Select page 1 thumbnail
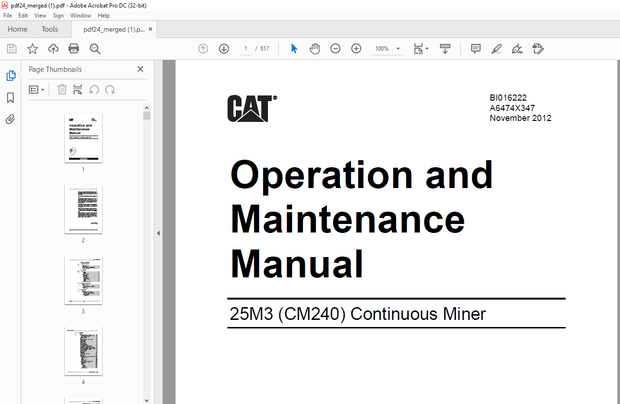620x404 pixels. [83, 138]
